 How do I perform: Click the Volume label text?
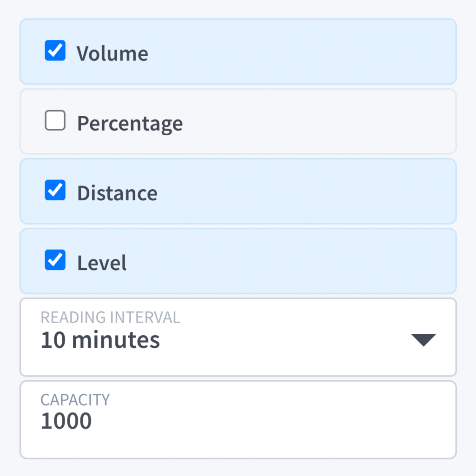click(112, 53)
